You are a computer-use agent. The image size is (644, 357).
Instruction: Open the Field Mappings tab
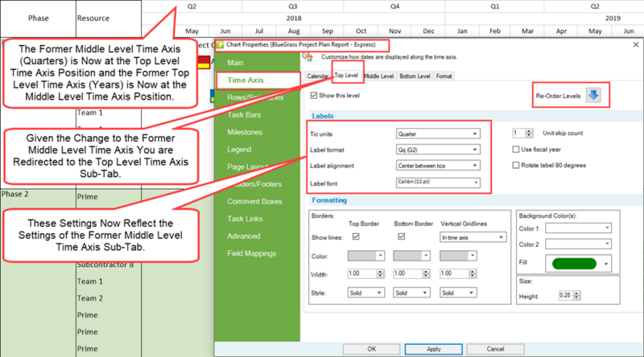click(252, 253)
